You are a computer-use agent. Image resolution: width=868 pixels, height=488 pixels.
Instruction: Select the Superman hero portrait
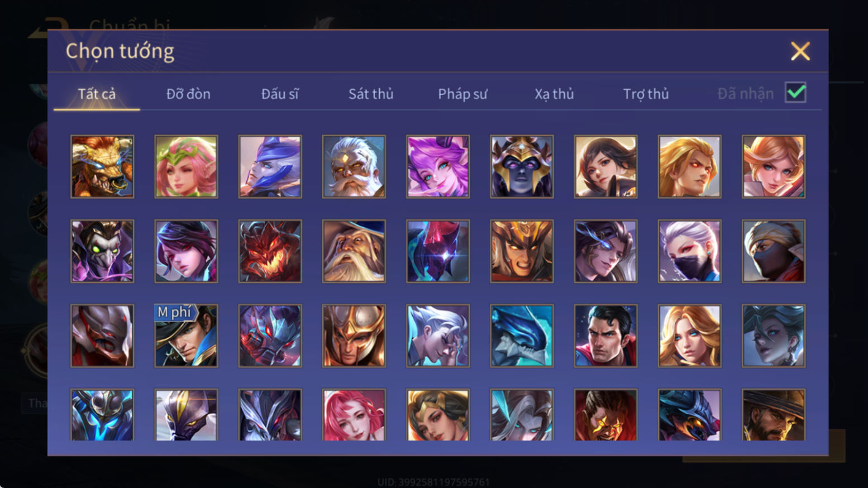(605, 336)
